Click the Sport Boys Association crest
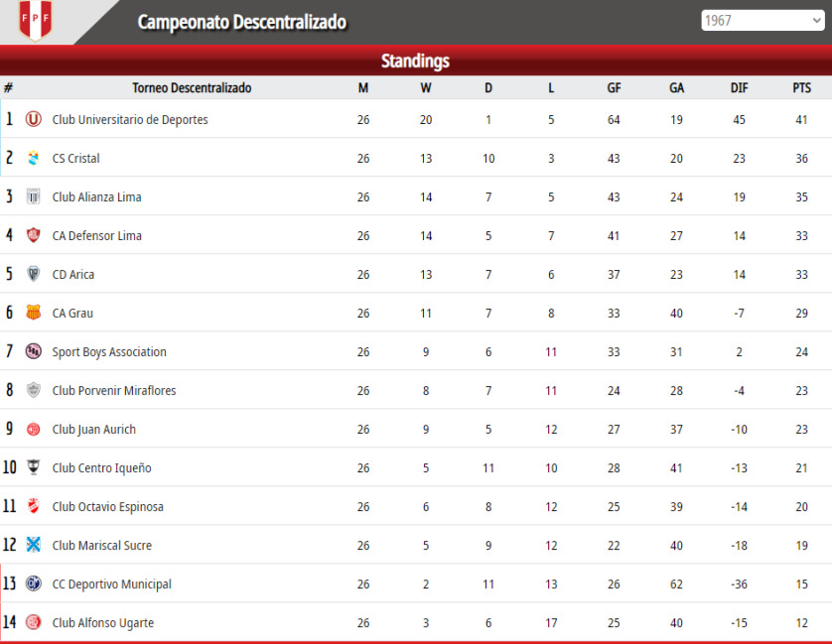 click(34, 351)
